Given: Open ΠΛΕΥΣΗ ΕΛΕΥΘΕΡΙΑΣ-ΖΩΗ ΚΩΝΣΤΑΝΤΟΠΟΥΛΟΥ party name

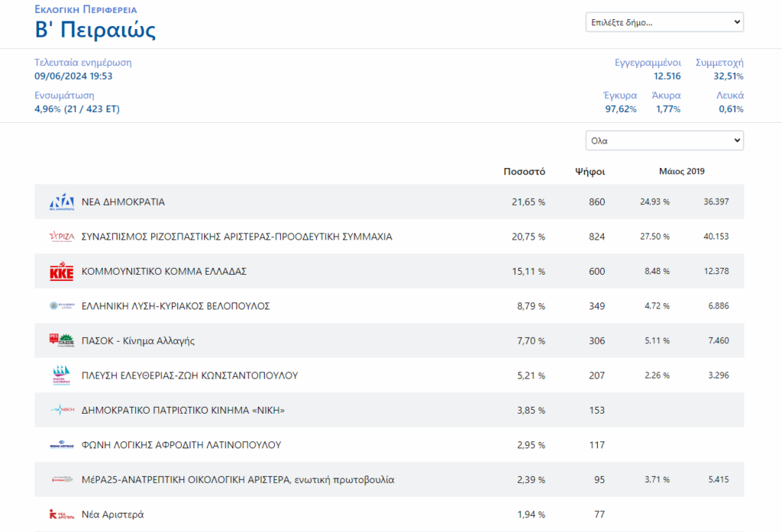Looking at the screenshot, I should tap(190, 376).
